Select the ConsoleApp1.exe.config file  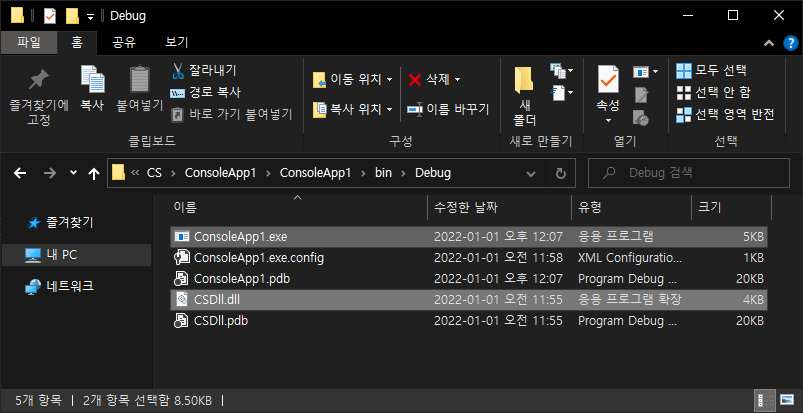pyautogui.click(x=469, y=258)
